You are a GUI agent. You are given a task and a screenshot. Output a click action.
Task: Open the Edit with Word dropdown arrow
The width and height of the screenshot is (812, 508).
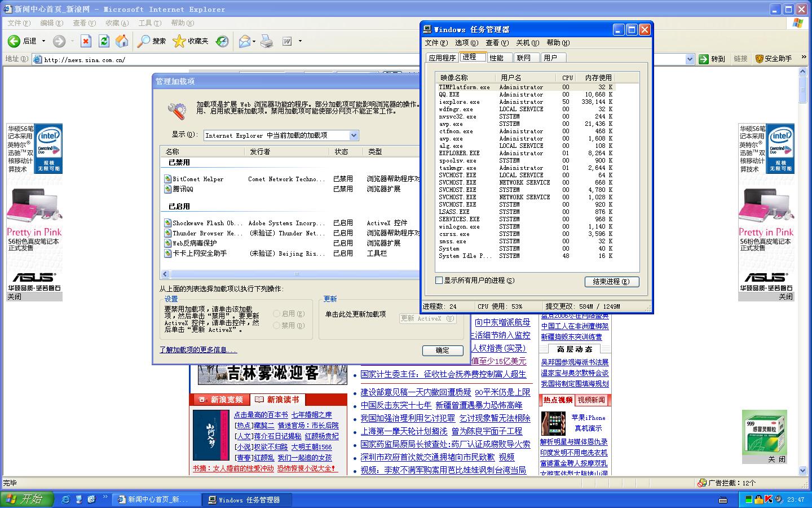tap(300, 41)
